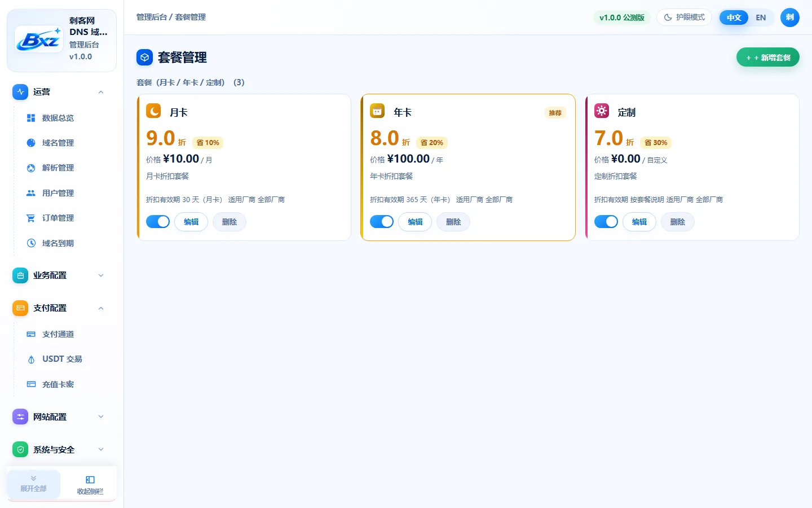Screen dimensions: 812x508
Task: Click the BXZ logo image
Action: (x=39, y=39)
